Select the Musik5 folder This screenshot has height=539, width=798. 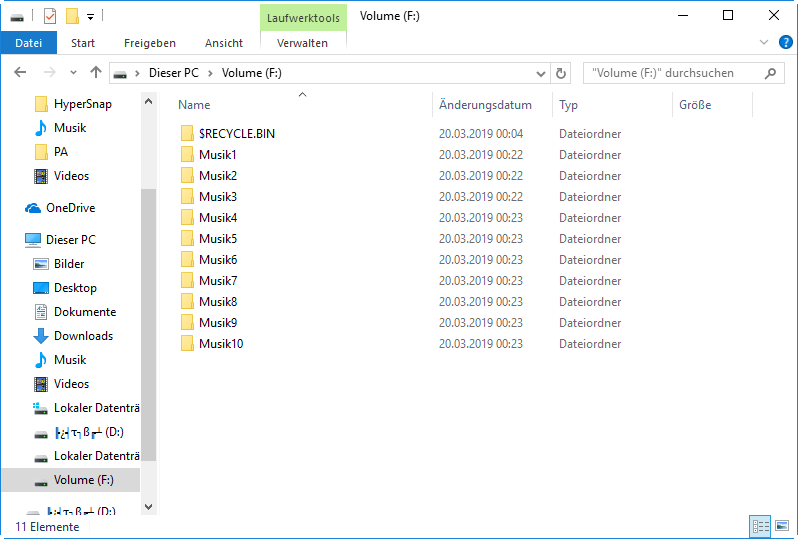coord(209,239)
